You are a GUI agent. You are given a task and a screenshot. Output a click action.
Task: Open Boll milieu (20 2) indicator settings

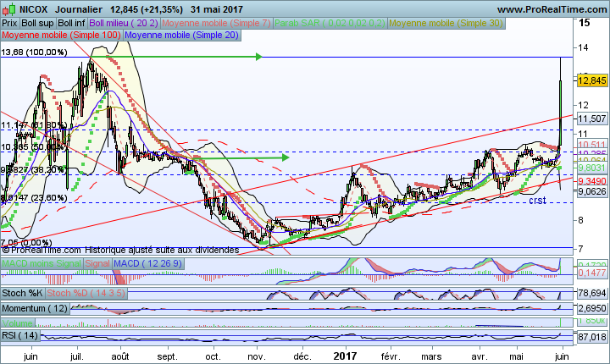point(124,24)
